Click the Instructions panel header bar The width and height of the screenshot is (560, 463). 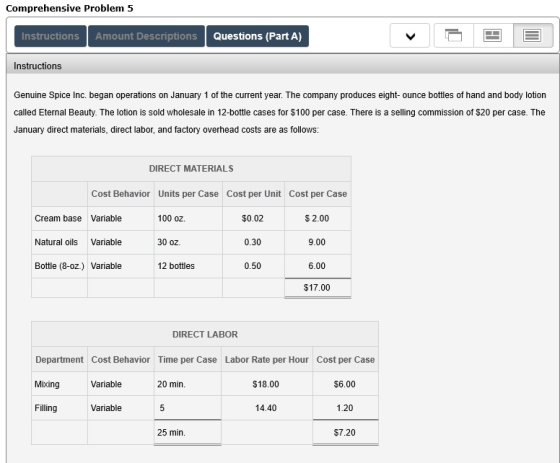(x=282, y=66)
